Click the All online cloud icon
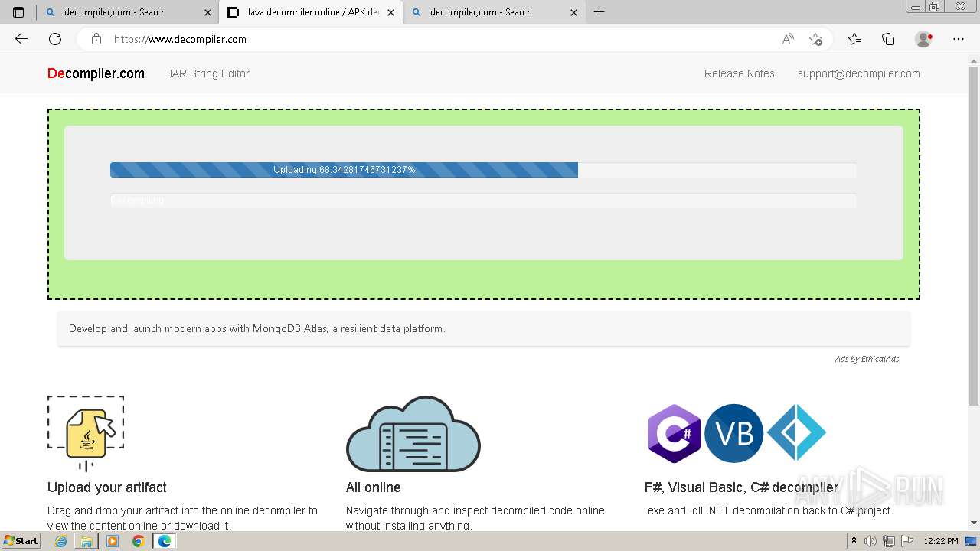 coord(413,434)
